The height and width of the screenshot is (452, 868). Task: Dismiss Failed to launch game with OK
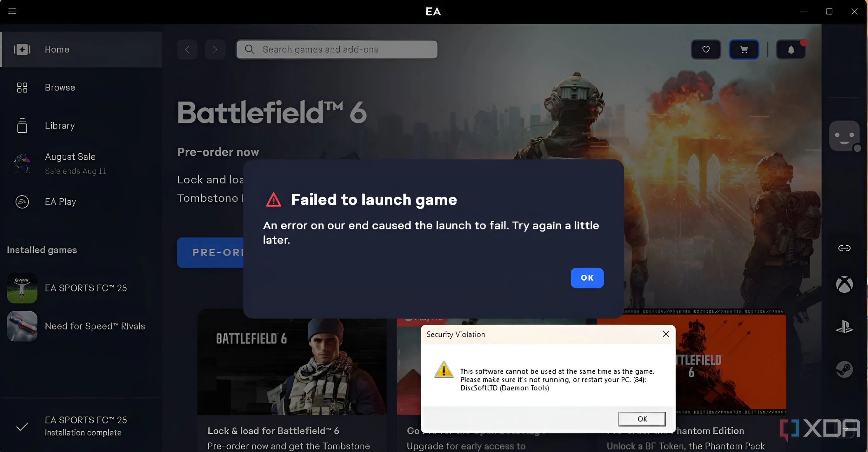[587, 278]
